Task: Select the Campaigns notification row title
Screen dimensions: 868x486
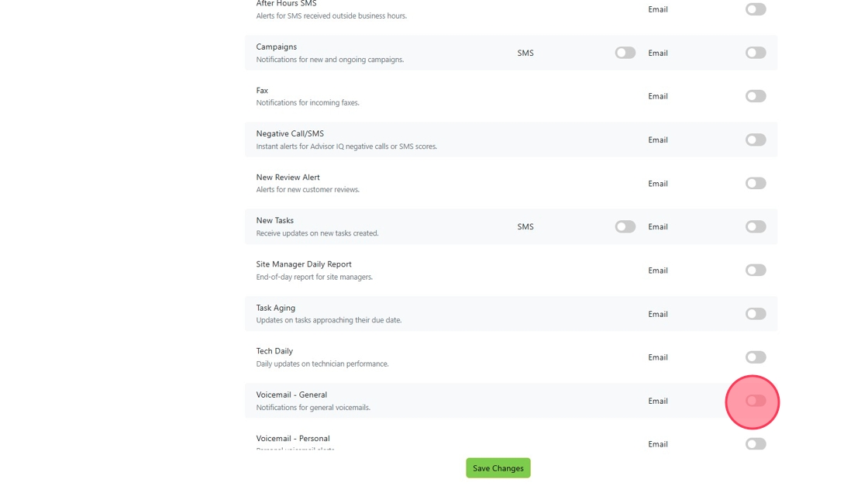Action: click(x=276, y=47)
